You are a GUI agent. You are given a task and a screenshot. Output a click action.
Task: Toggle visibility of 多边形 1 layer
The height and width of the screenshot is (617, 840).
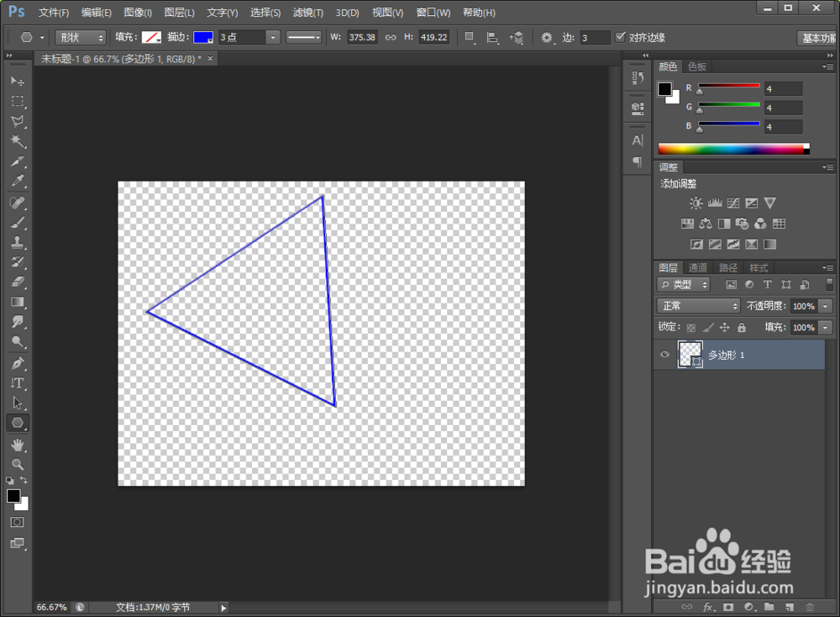(x=664, y=354)
